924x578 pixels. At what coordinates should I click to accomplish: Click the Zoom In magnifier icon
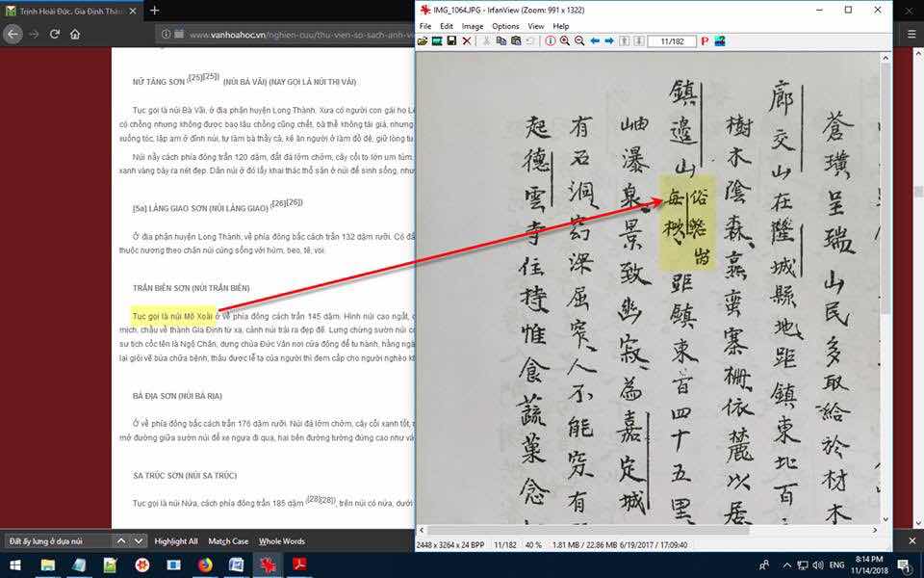pyautogui.click(x=565, y=40)
